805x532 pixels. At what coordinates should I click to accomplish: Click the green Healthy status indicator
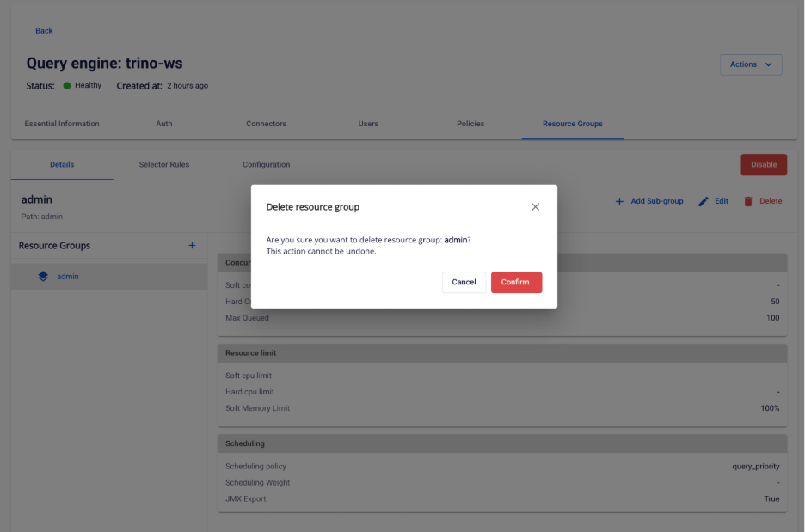pos(67,86)
